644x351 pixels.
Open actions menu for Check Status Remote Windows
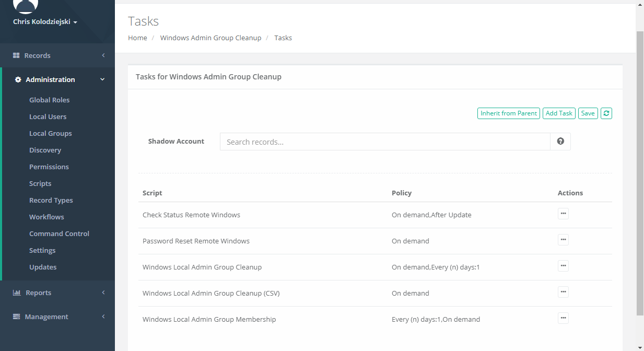(x=563, y=214)
